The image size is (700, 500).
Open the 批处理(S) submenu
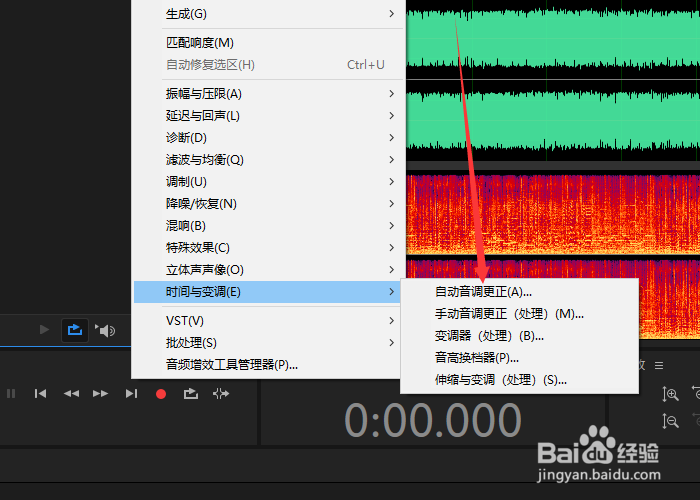[267, 342]
